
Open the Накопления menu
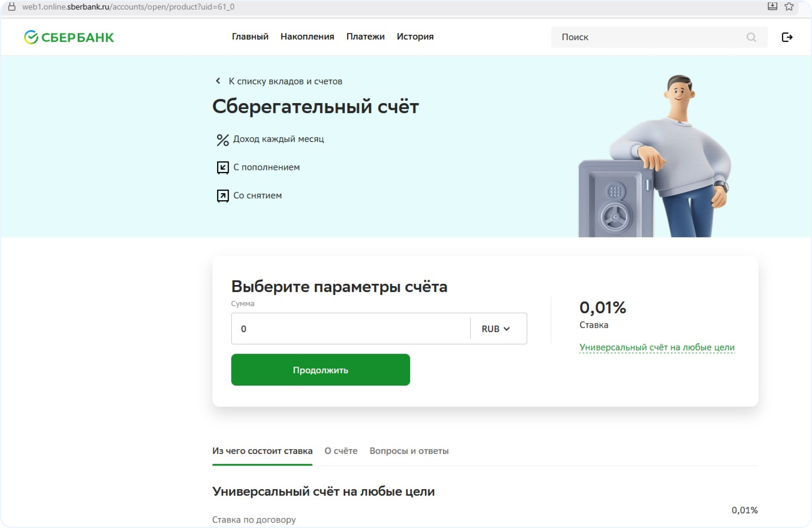coord(307,36)
